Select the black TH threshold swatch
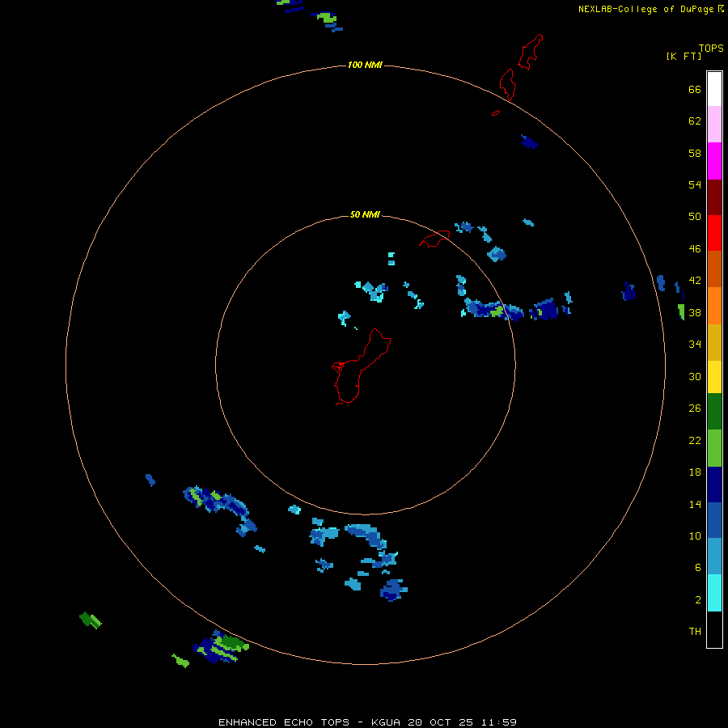Image resolution: width=728 pixels, height=728 pixels. pyautogui.click(x=714, y=629)
